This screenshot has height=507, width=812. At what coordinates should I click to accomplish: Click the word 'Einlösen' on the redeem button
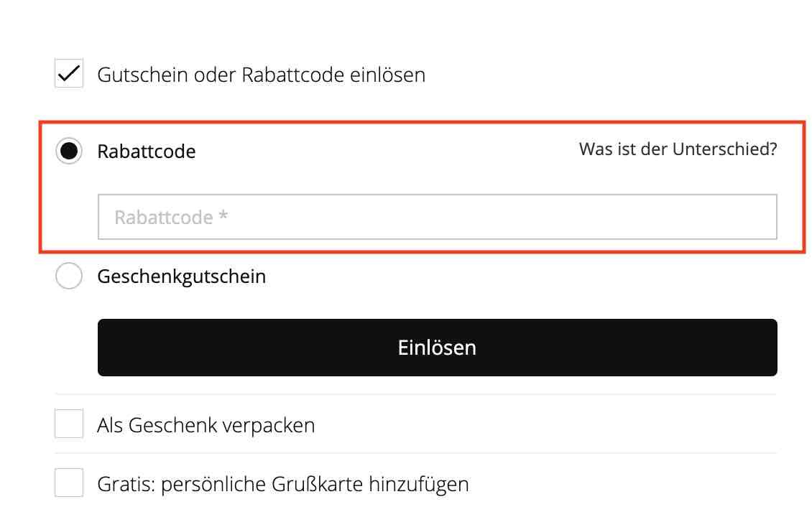[437, 348]
